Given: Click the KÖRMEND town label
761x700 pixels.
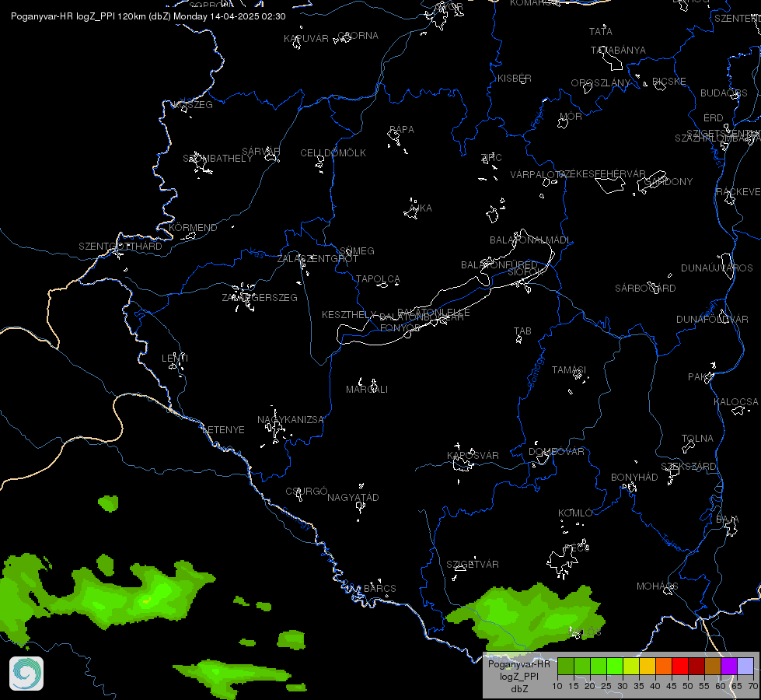Looking at the screenshot, I should [193, 227].
